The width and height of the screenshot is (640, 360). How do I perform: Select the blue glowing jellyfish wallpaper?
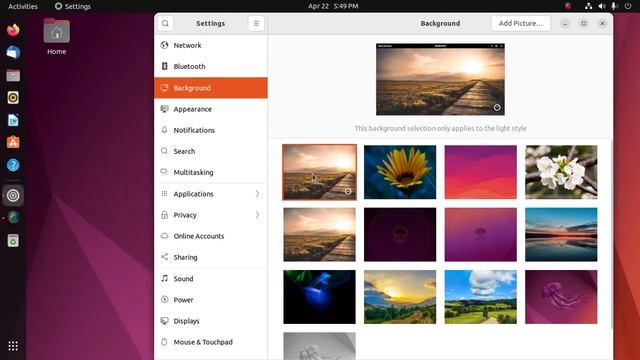tap(320, 297)
